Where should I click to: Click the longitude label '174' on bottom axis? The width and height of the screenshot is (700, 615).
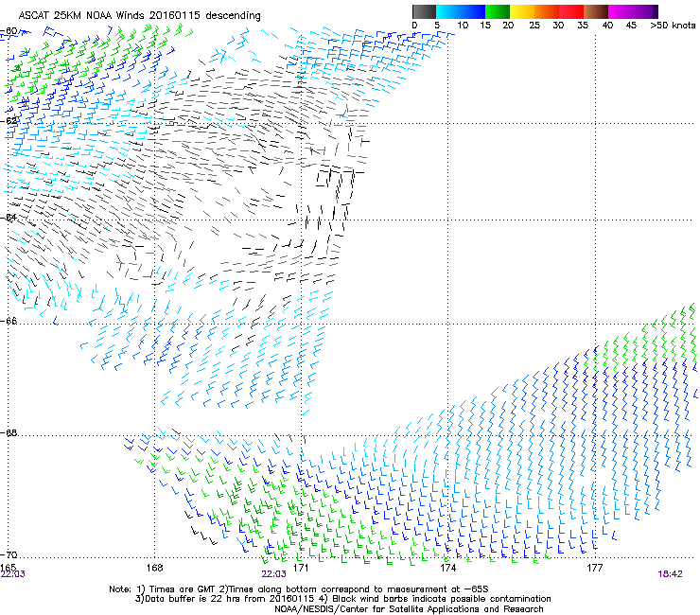(x=447, y=568)
